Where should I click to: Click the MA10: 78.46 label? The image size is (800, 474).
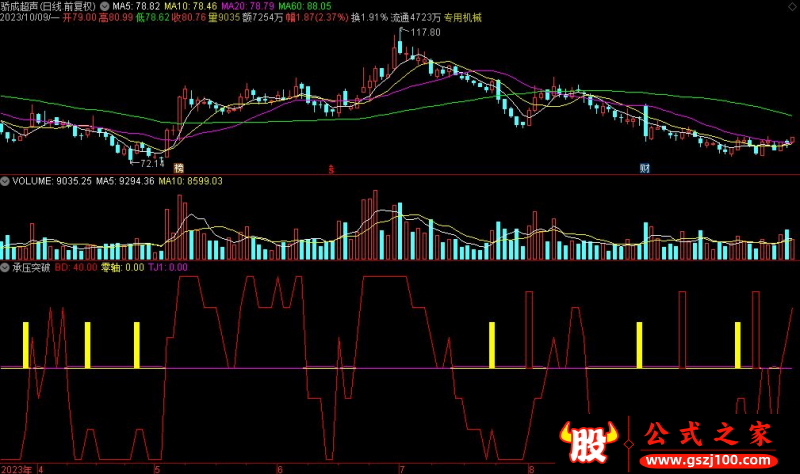tap(191, 6)
